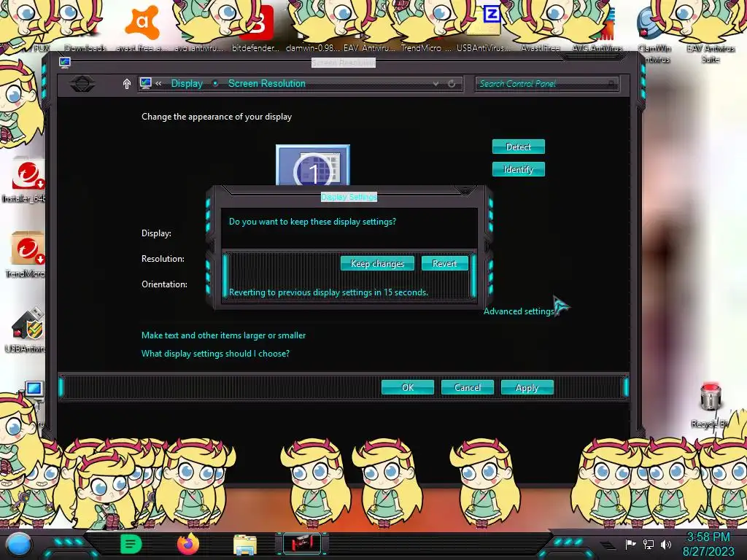
Task: Open bitdefender desktop icon
Action: point(256,27)
